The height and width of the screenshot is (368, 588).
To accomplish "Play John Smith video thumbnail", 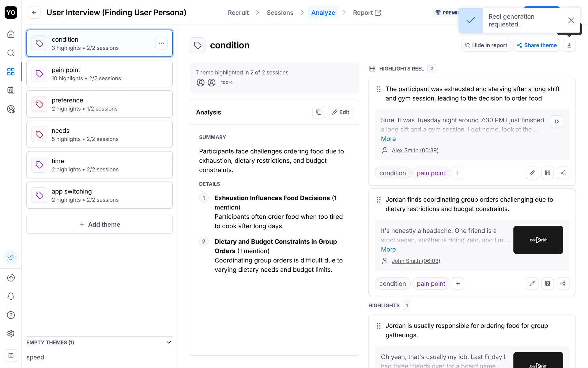I will [x=538, y=240].
